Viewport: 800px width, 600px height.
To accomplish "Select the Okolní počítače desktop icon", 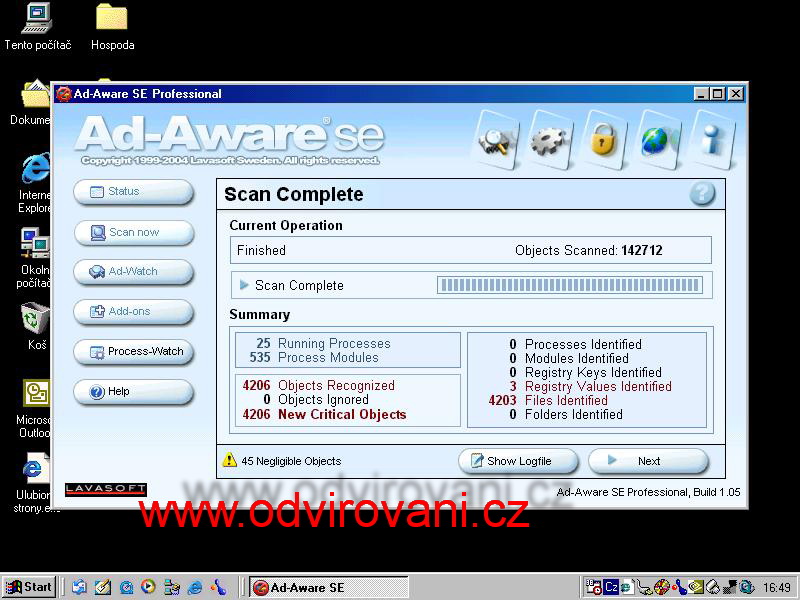I will point(34,258).
